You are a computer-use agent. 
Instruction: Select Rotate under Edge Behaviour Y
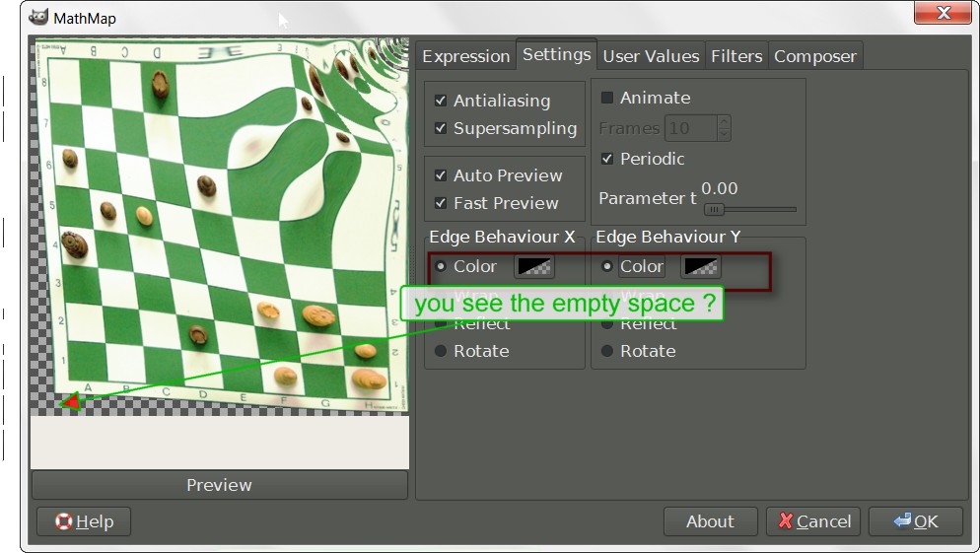(x=607, y=351)
